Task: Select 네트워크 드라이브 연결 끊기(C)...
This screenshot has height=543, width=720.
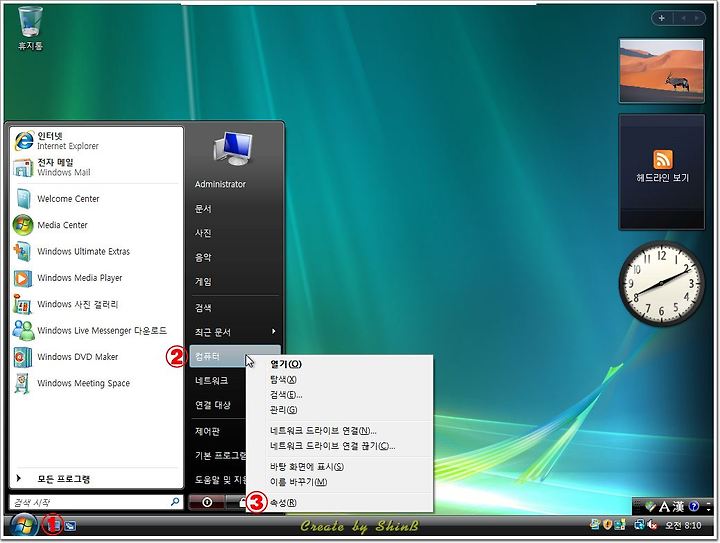Action: [x=340, y=446]
